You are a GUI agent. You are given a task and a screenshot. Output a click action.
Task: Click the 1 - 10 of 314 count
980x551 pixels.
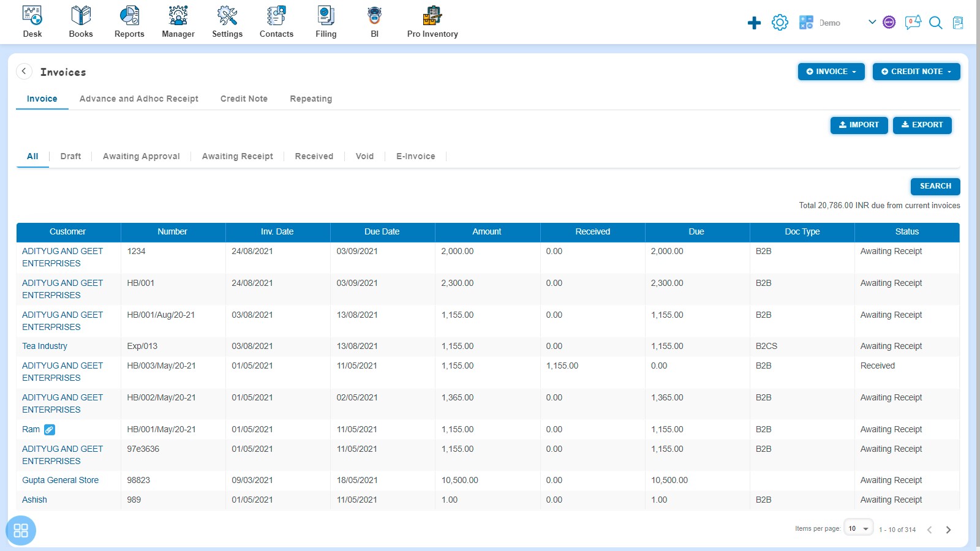click(897, 530)
